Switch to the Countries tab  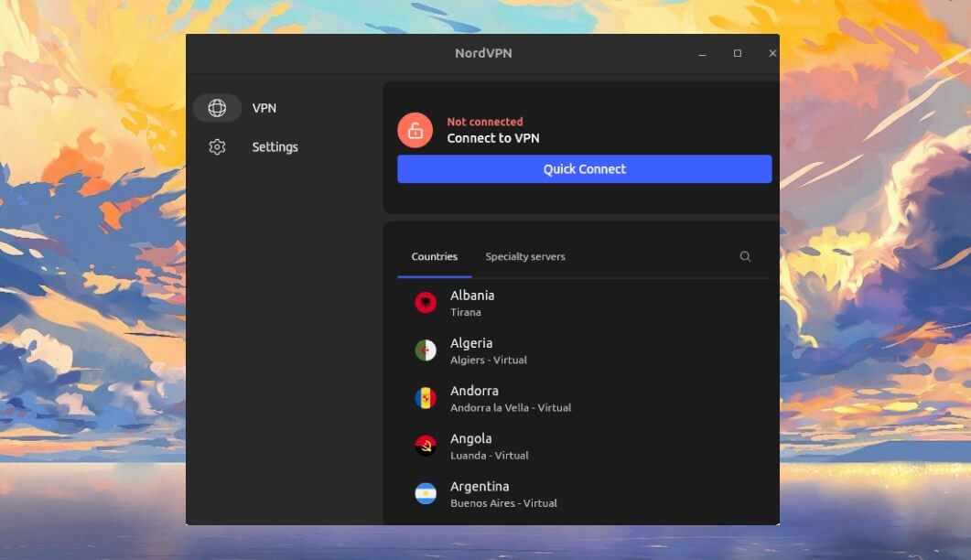point(434,256)
